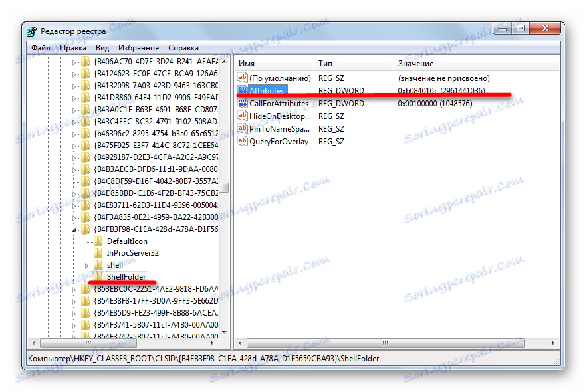
Task: Click folder icon of {B4B3AECB-DFD6 key
Action: [x=86, y=169]
